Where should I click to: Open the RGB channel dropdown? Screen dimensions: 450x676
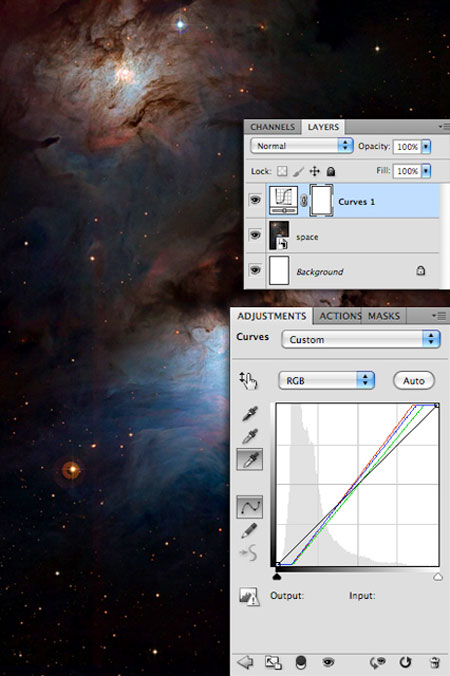pos(326,380)
